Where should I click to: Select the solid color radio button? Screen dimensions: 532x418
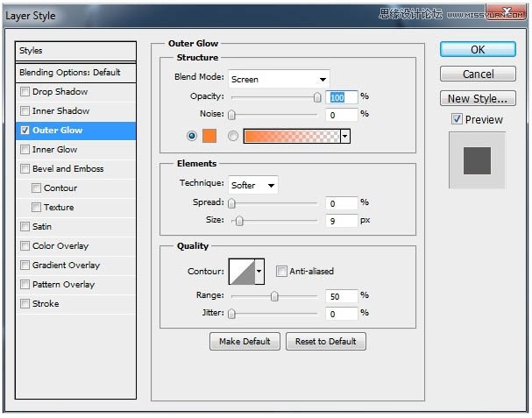(193, 136)
